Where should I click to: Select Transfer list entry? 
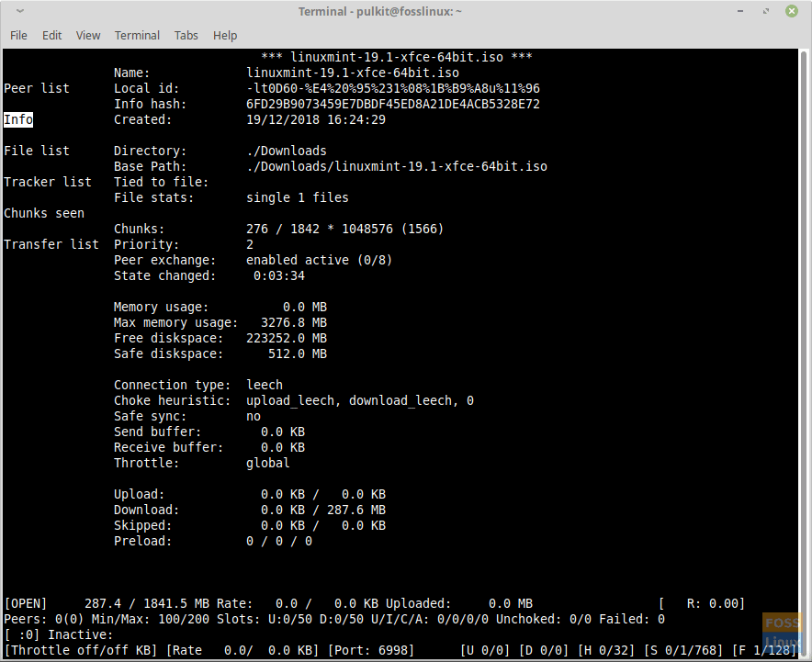coord(51,244)
